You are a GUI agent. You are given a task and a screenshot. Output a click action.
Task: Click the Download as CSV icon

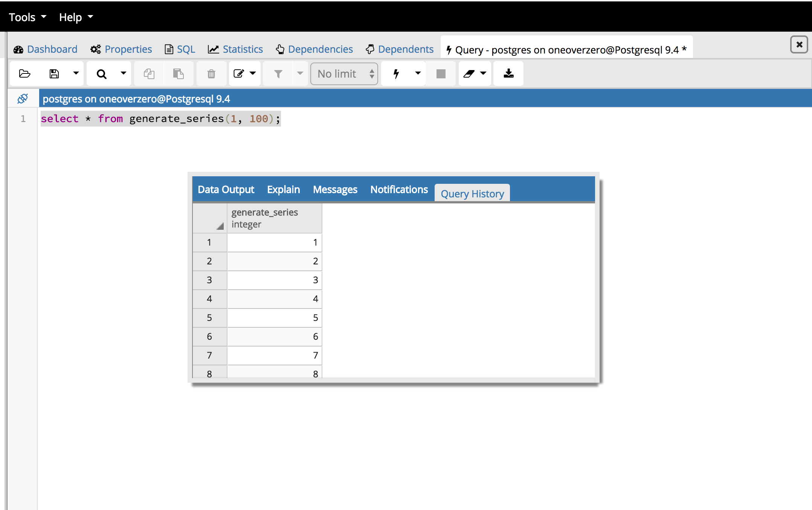(x=508, y=73)
